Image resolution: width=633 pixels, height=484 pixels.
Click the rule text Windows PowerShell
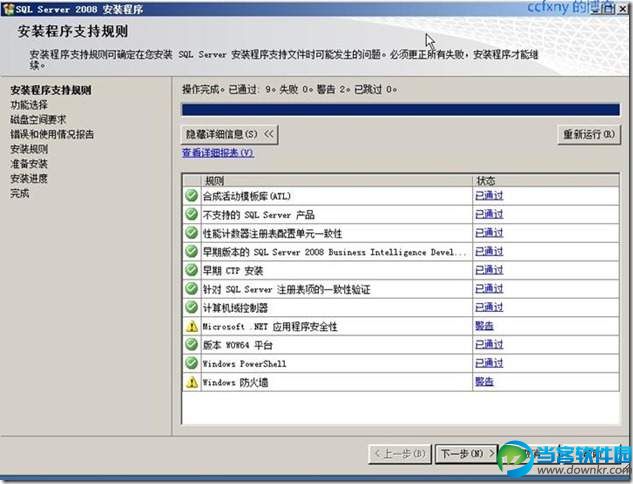(x=244, y=364)
